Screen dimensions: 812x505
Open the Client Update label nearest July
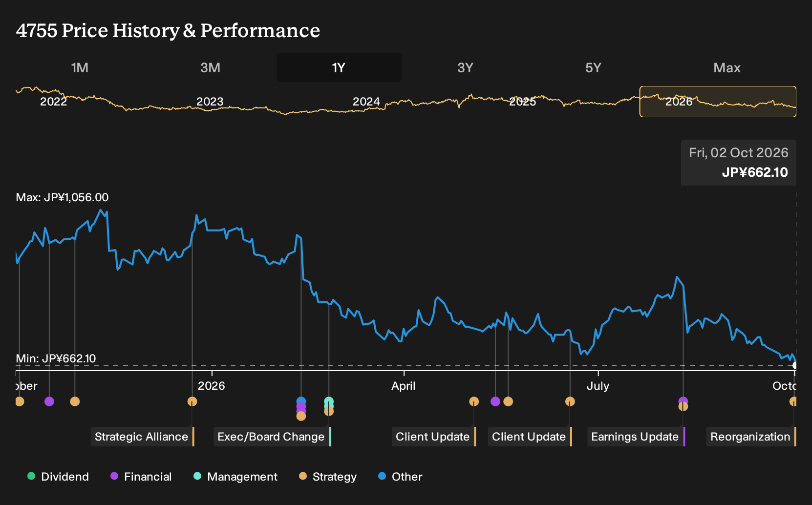[530, 437]
